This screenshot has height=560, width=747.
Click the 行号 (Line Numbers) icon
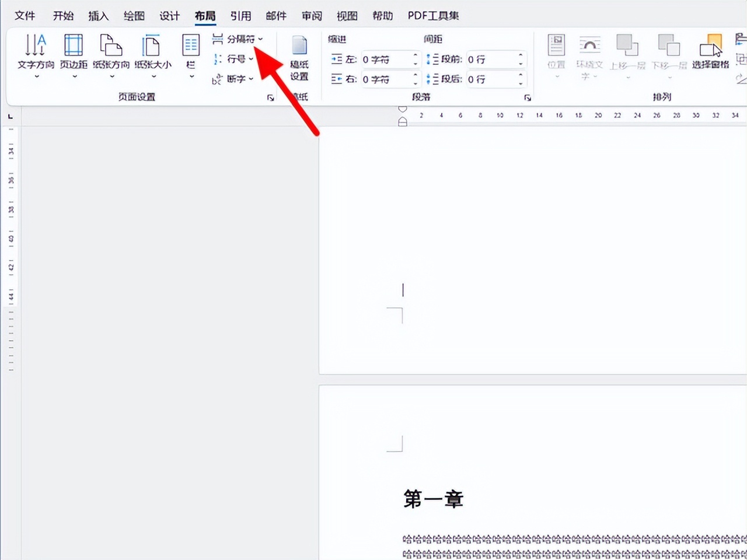[232, 59]
